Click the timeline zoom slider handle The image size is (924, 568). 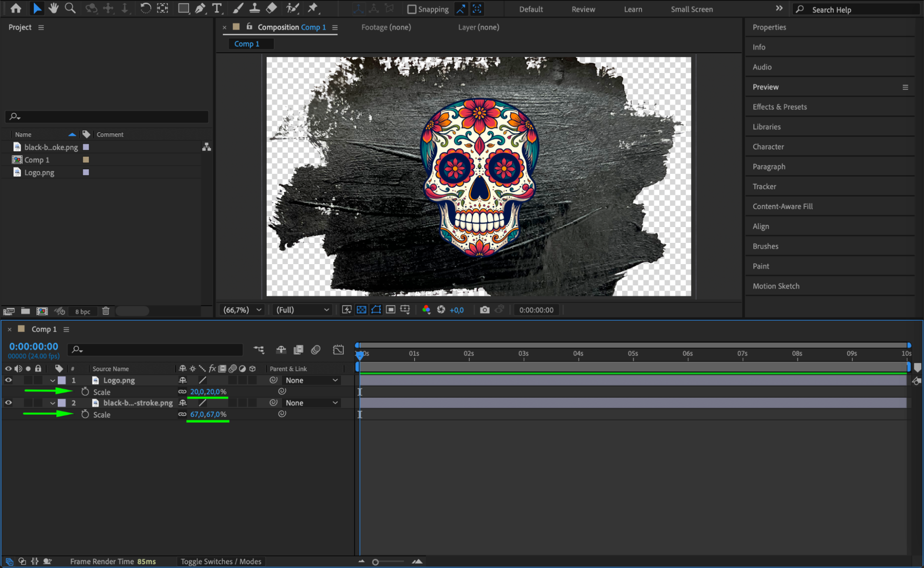[x=375, y=562]
